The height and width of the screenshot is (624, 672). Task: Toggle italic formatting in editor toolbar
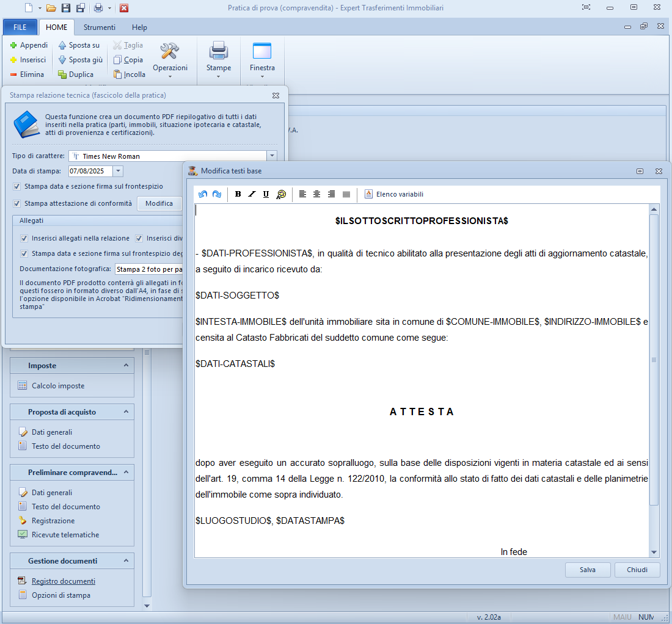[x=252, y=194]
